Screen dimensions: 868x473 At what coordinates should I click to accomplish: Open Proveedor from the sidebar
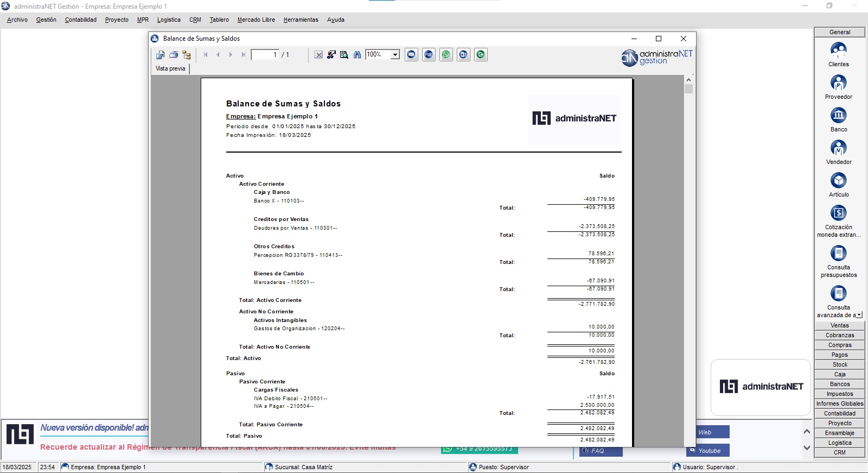(839, 87)
